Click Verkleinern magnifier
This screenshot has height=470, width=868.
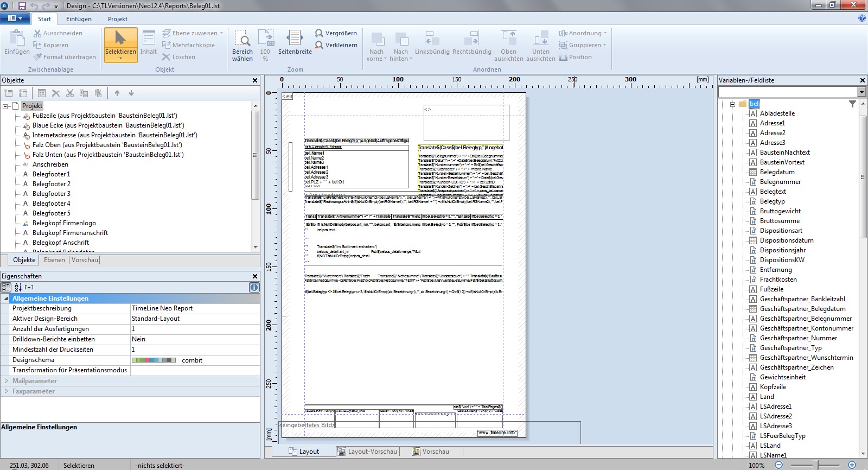[x=336, y=45]
